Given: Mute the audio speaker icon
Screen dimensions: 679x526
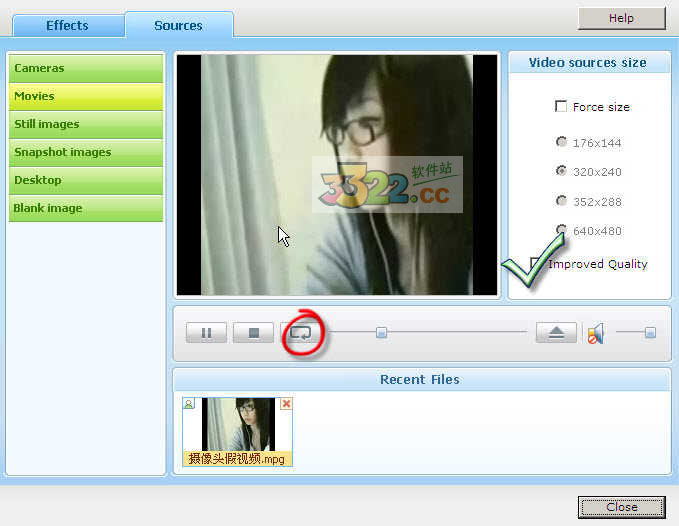Looking at the screenshot, I should tap(596, 334).
